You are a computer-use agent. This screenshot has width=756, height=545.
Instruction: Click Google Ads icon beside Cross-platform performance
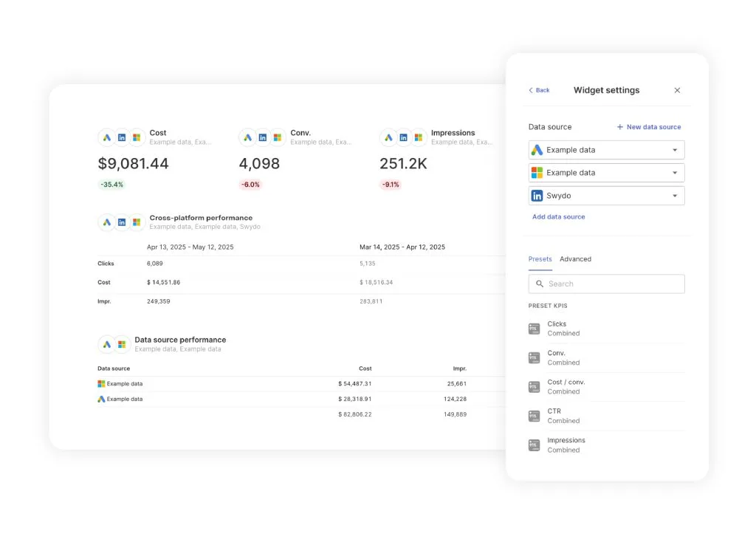107,222
